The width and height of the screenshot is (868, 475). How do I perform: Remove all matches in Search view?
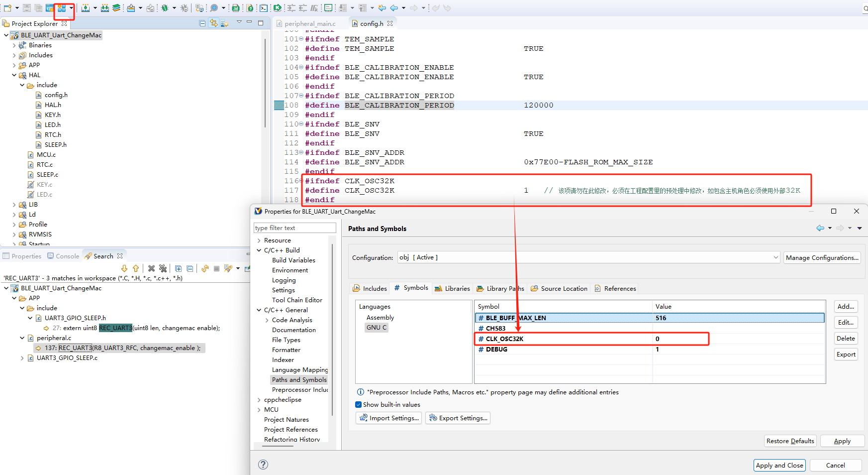[x=163, y=268]
